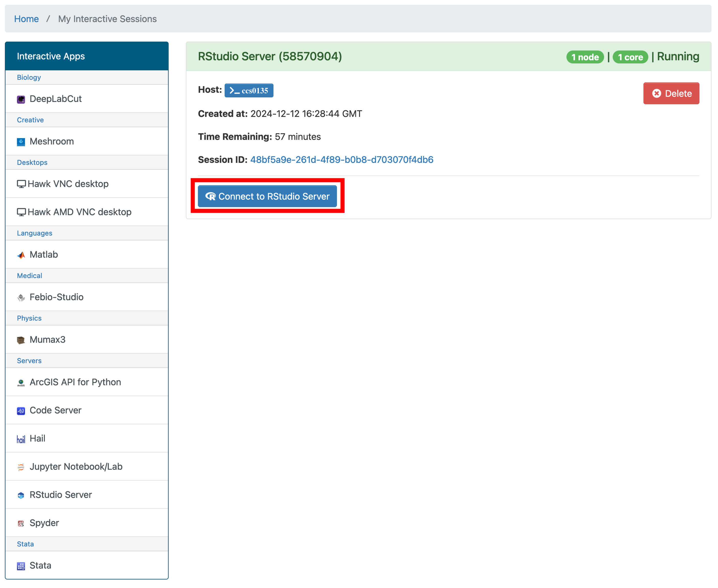
Task: Click the 'Creative' category label
Action: pos(30,120)
